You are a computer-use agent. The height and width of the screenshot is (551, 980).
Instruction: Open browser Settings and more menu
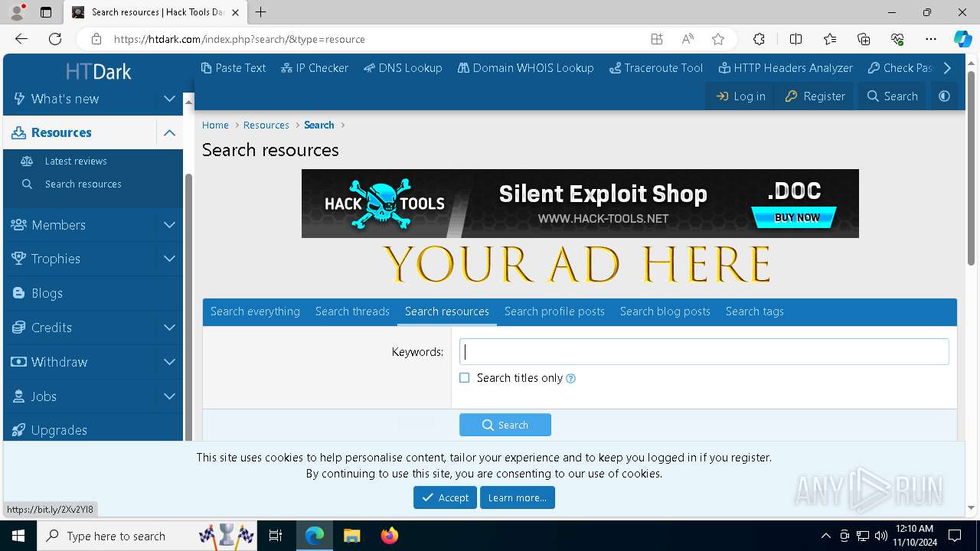pyautogui.click(x=931, y=39)
